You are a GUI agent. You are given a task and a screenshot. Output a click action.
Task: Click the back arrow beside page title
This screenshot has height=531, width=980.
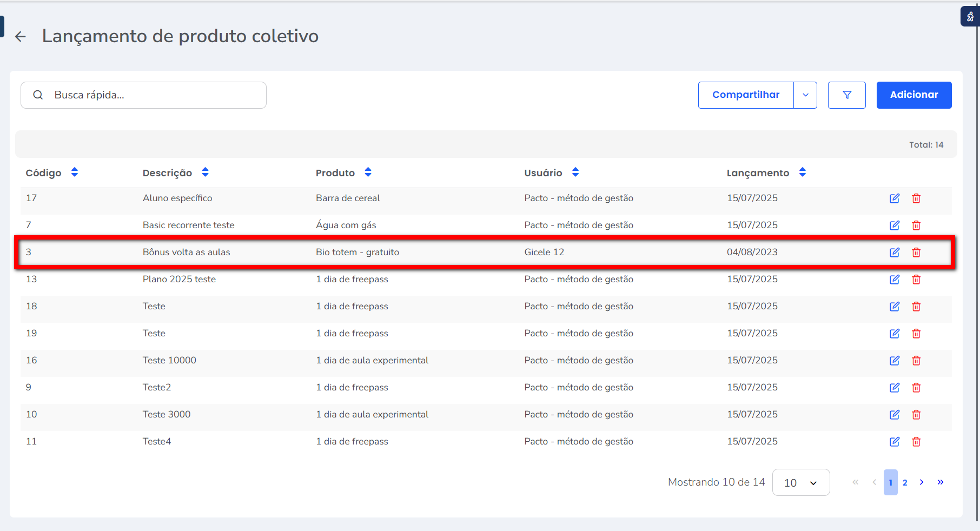(21, 37)
